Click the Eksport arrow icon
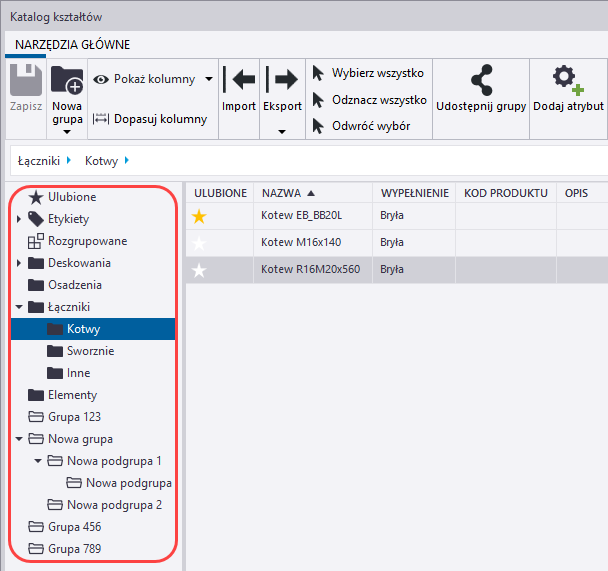 pos(281,79)
